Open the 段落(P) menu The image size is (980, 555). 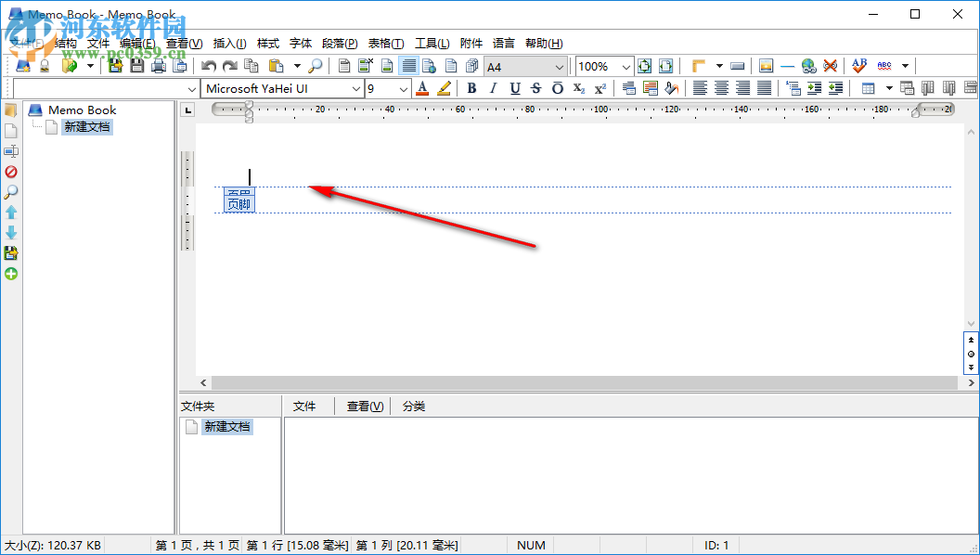340,43
